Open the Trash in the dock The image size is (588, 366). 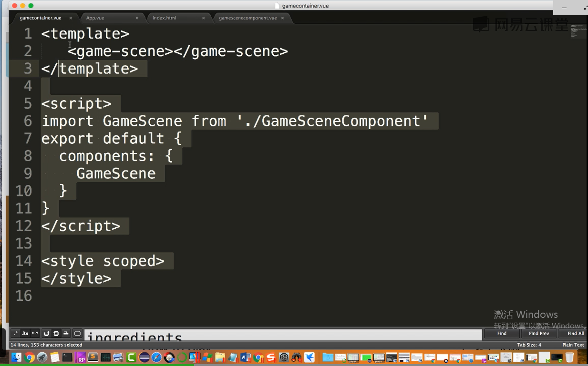click(569, 357)
